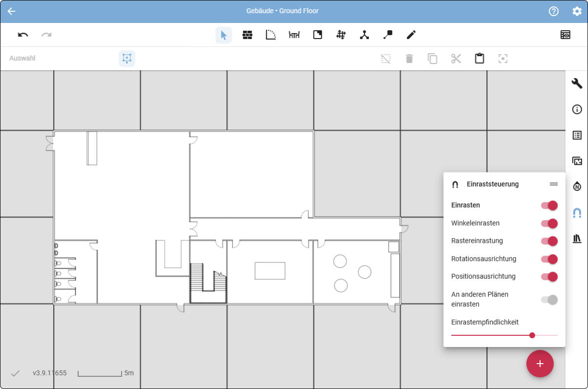Click the Einrastempfindlichkeit label

[485, 322]
